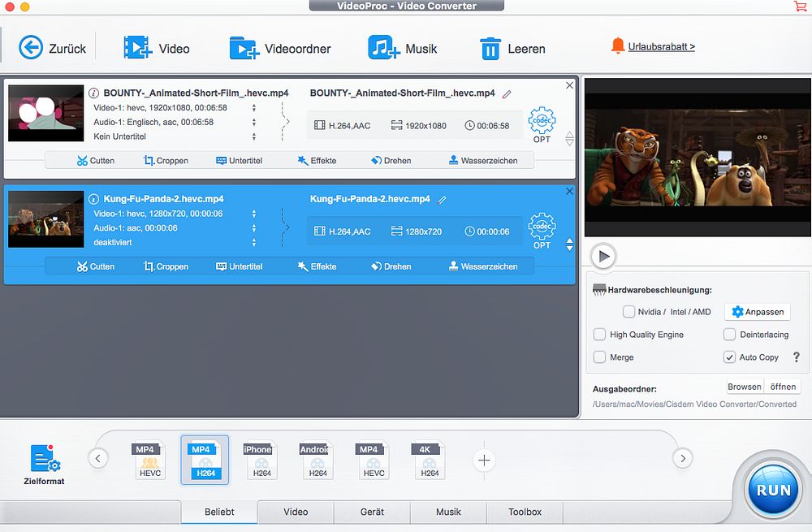Uncheck the Auto Copy option
Screen dimensions: 812x532
730,357
